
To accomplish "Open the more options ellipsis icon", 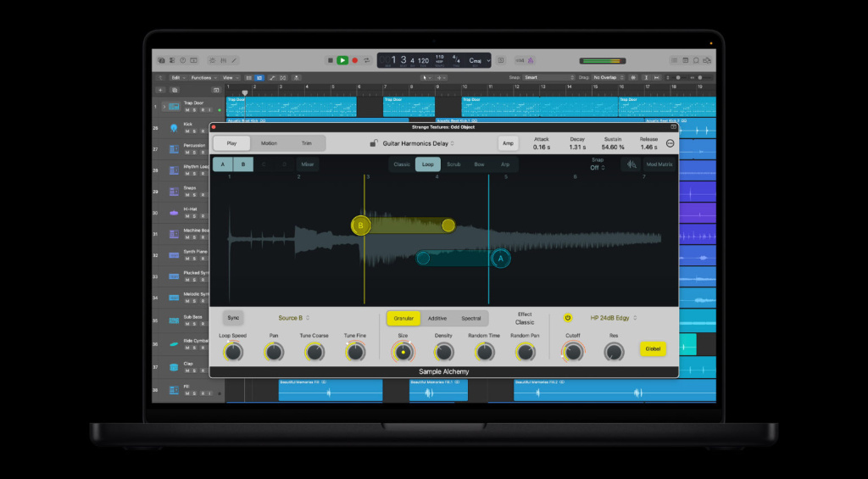I will (x=670, y=143).
